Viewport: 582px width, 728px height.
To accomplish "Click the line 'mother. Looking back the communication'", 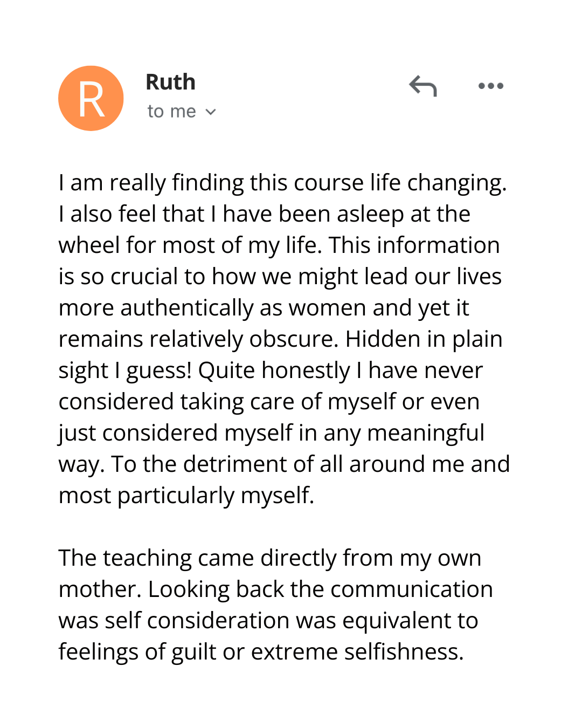I will pos(275,589).
